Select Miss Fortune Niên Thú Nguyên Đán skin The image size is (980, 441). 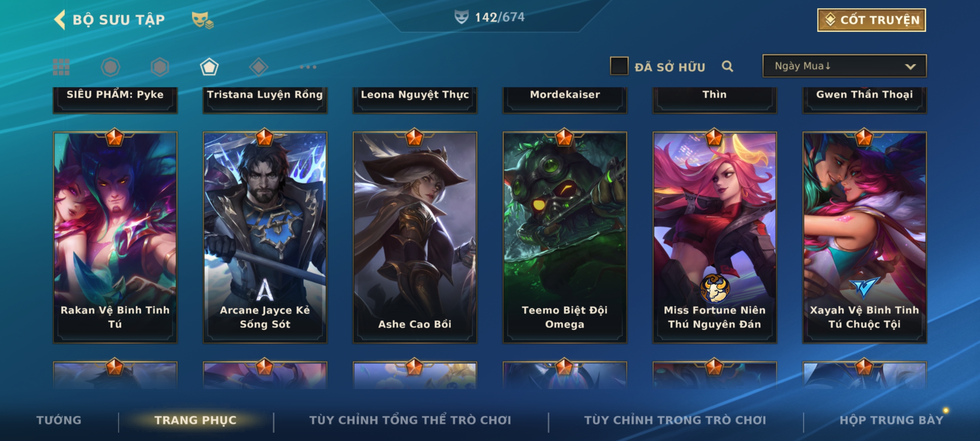pos(715,237)
